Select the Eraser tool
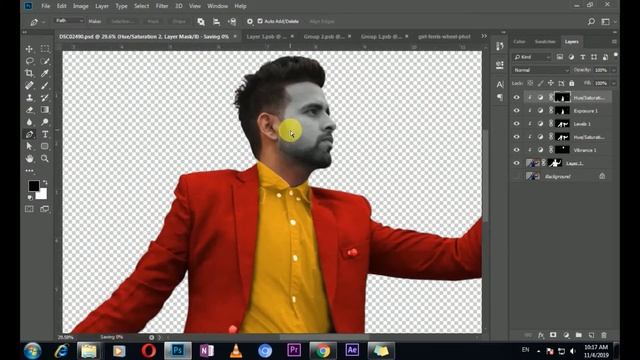 [x=29, y=110]
